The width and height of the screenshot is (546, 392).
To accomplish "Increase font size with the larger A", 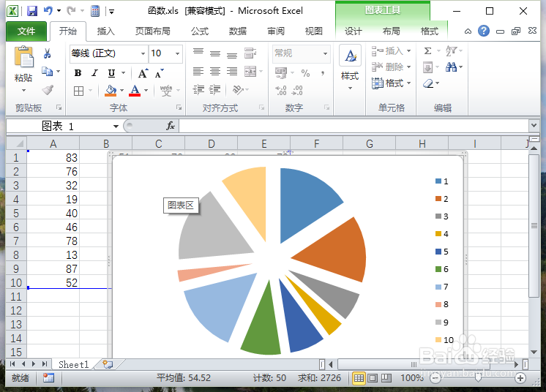I will tap(143, 73).
